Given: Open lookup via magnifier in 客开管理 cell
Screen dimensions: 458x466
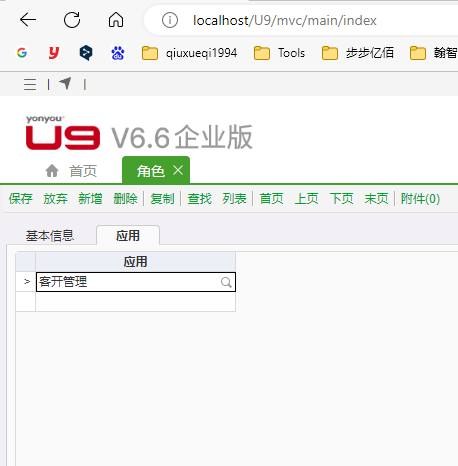Looking at the screenshot, I should [226, 282].
